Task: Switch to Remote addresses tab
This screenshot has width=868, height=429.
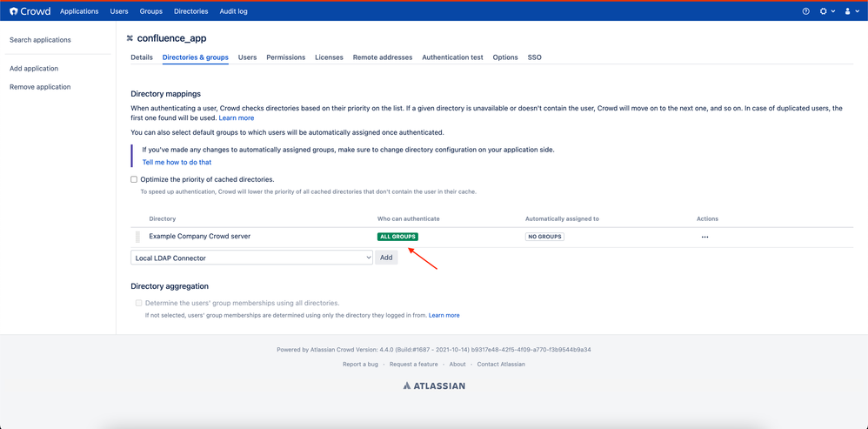Action: (x=383, y=57)
